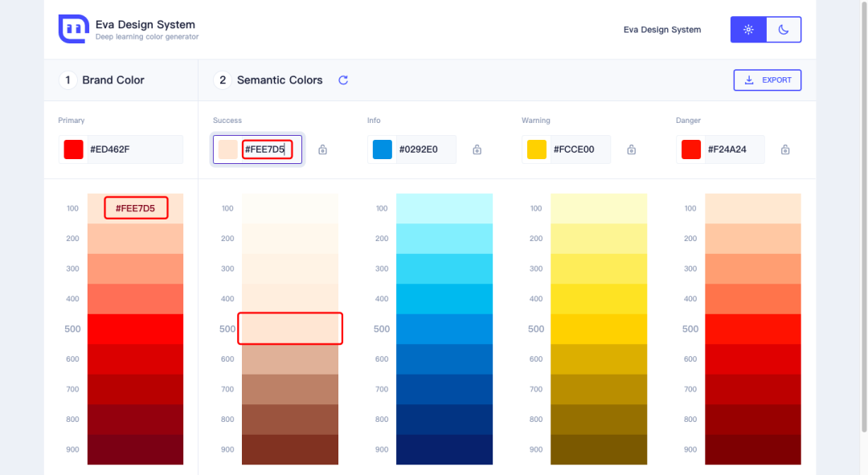Switch to light theme sun icon

[748, 30]
